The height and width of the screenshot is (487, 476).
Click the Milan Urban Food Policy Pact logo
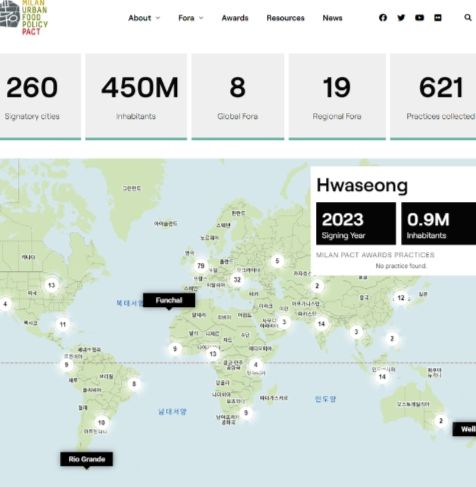(24, 17)
